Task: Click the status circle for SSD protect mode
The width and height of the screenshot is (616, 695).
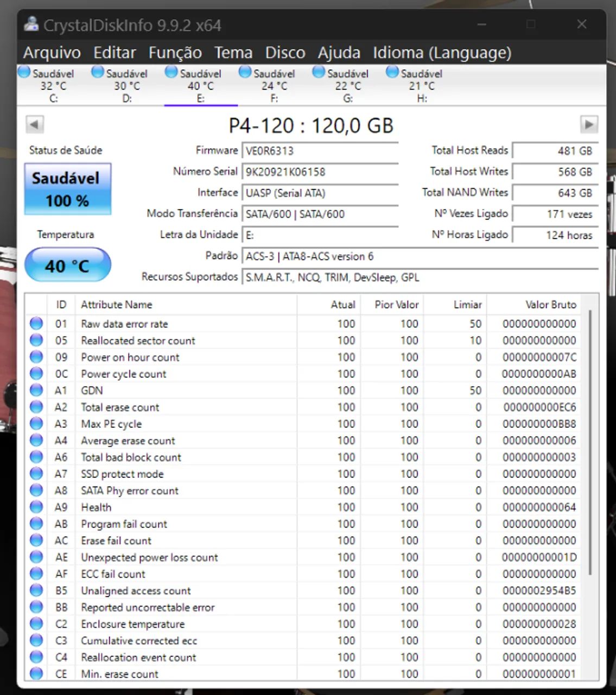Action: [x=36, y=473]
